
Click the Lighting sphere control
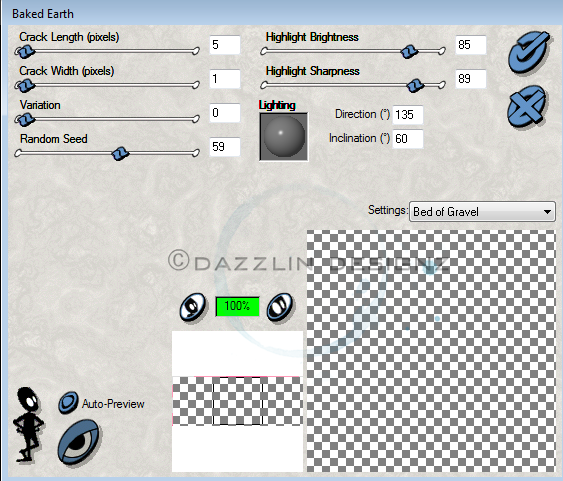click(284, 137)
